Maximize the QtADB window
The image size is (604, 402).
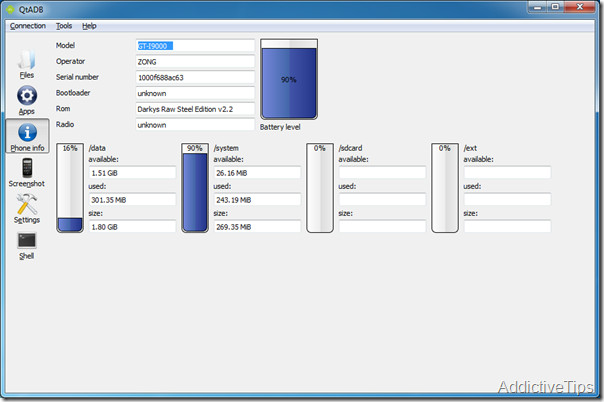tap(555, 7)
